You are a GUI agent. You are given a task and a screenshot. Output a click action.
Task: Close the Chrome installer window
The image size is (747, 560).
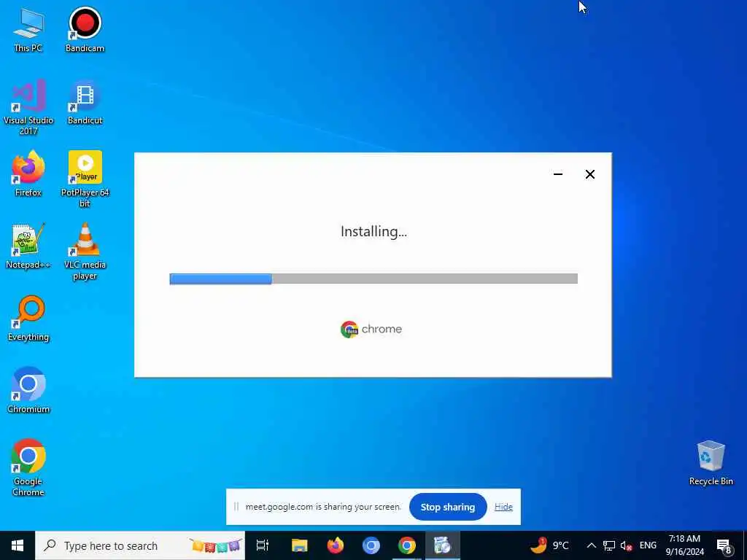[x=589, y=174]
